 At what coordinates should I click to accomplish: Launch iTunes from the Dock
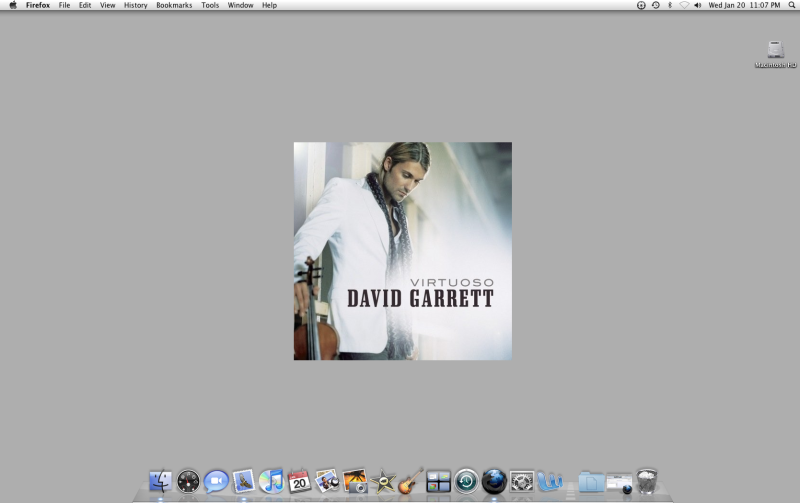(x=271, y=481)
